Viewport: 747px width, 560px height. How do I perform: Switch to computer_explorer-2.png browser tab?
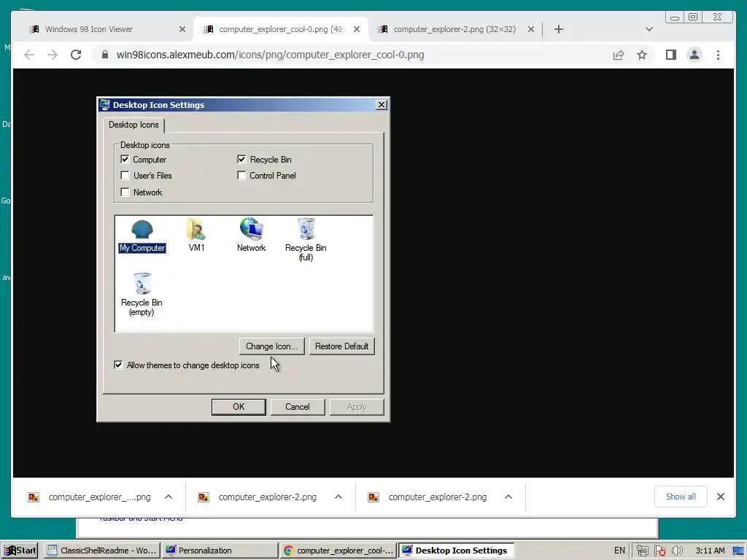tap(455, 29)
